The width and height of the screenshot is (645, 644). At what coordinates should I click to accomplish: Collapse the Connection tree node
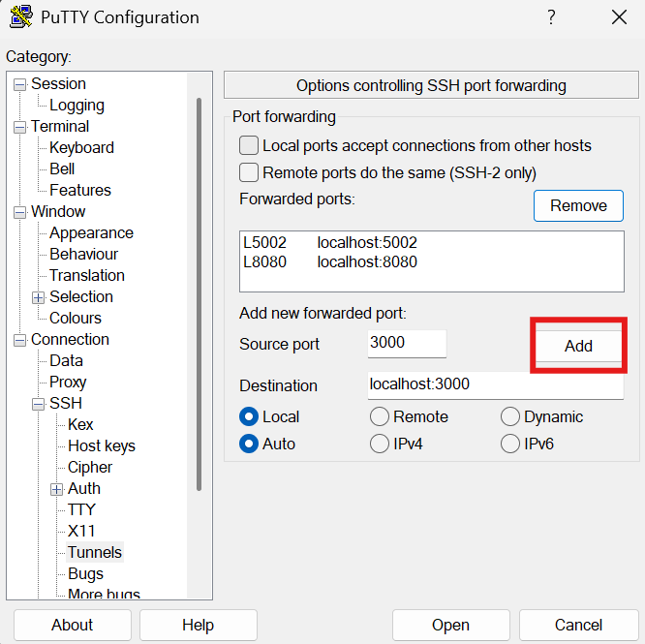click(19, 341)
